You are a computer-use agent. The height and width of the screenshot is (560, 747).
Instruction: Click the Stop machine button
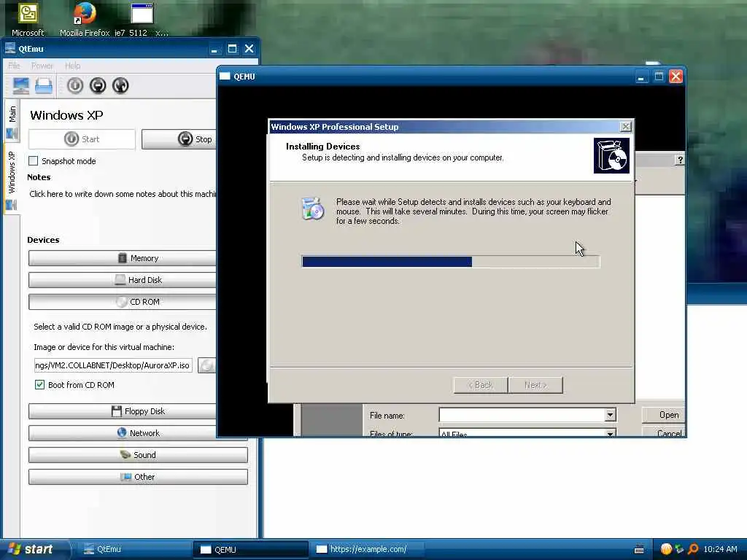coord(179,139)
